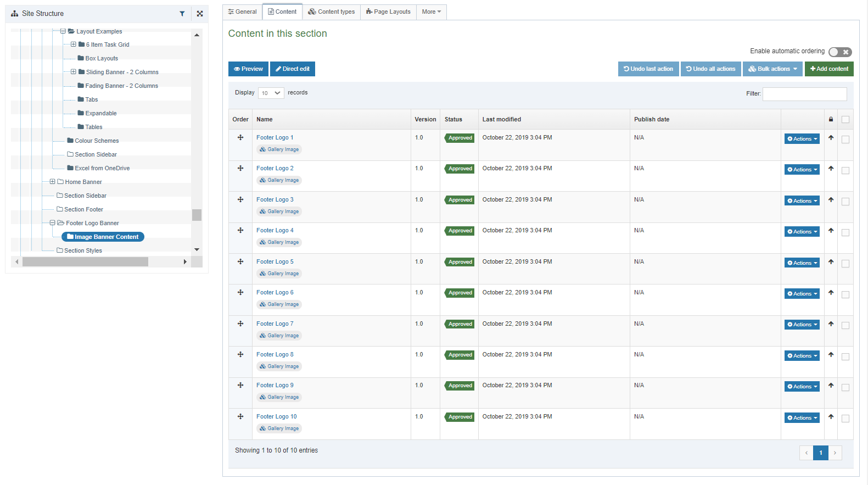Screen dimensions: 868x485
Task: Click the filter icon in Site Structure header
Action: [x=182, y=14]
